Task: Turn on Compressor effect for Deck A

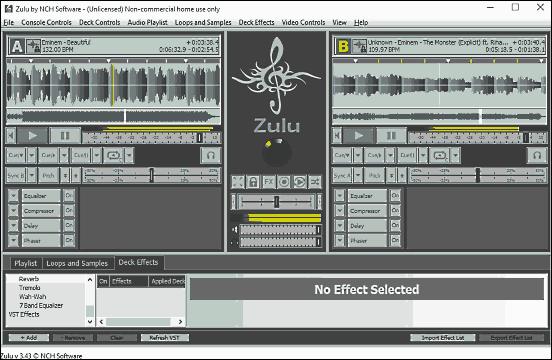Action: (x=69, y=210)
